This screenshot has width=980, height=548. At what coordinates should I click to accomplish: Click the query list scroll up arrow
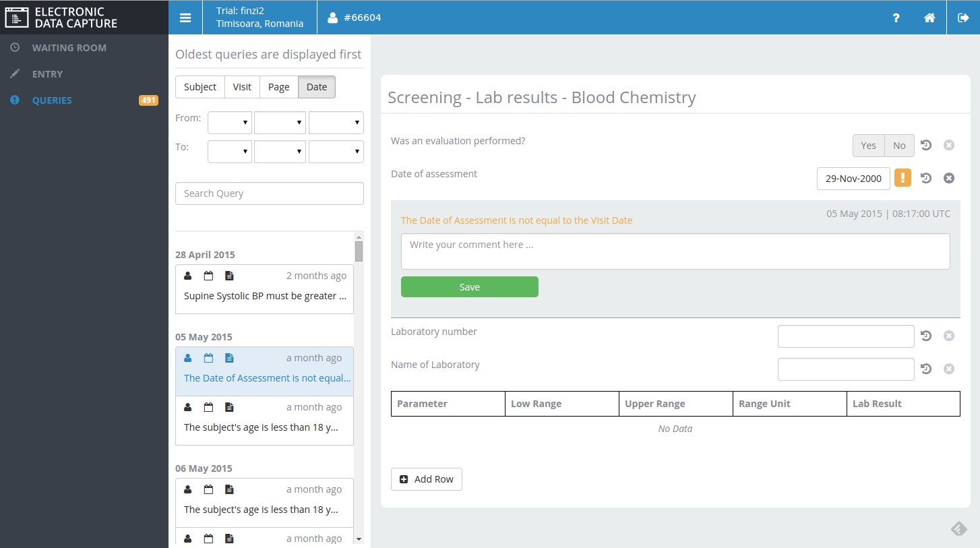[359, 237]
